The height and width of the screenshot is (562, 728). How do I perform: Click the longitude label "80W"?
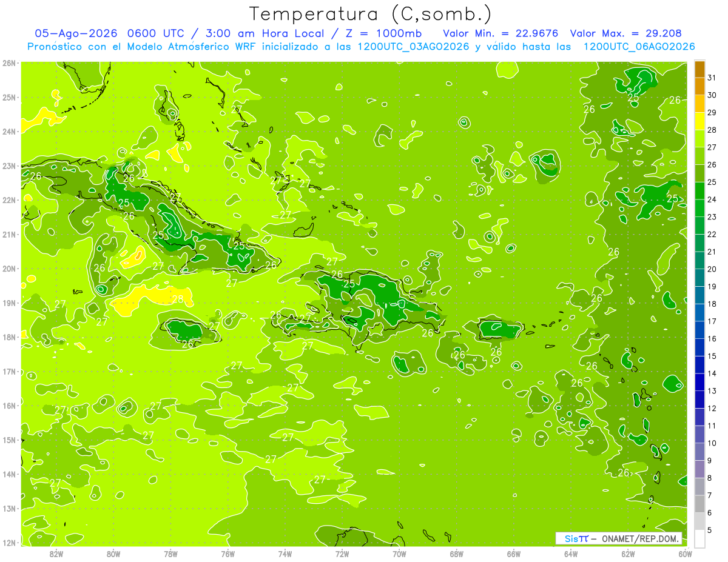pyautogui.click(x=113, y=554)
